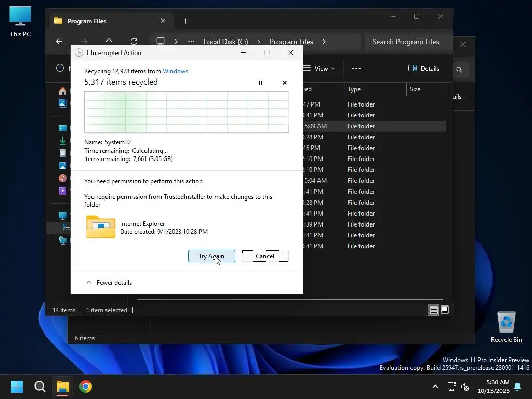The width and height of the screenshot is (532, 399).
Task: Click the New plus icon in toolbar
Action: click(60, 68)
